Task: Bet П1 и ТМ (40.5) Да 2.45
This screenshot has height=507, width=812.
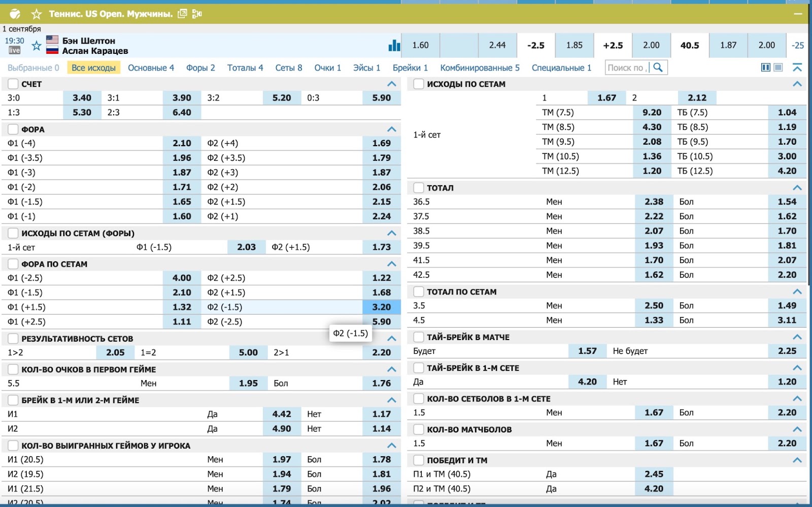Action: coord(654,474)
